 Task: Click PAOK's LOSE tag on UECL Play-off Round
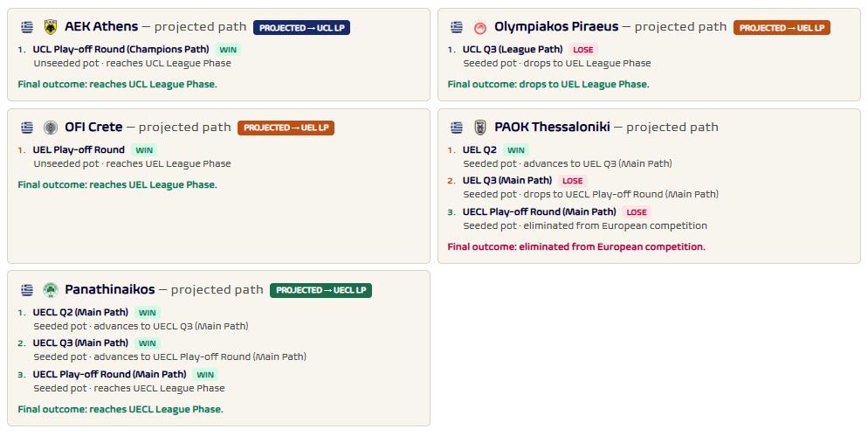(x=637, y=212)
